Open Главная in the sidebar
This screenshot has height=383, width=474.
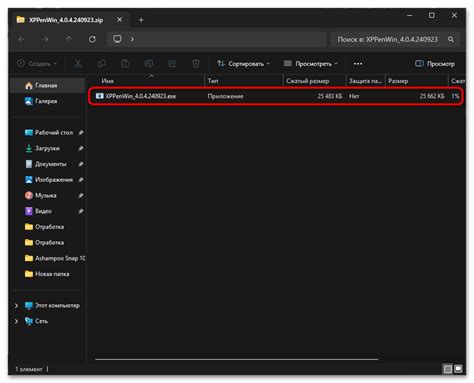point(47,86)
